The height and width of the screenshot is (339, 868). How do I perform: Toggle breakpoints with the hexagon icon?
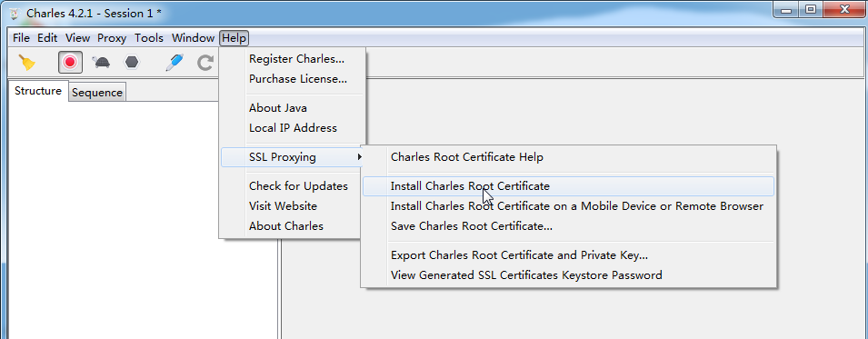click(x=131, y=62)
